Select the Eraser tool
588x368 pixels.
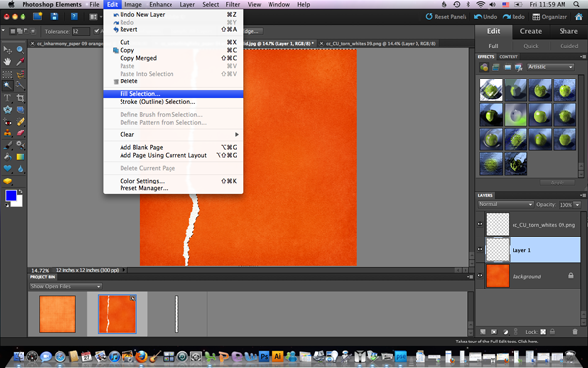[21, 132]
